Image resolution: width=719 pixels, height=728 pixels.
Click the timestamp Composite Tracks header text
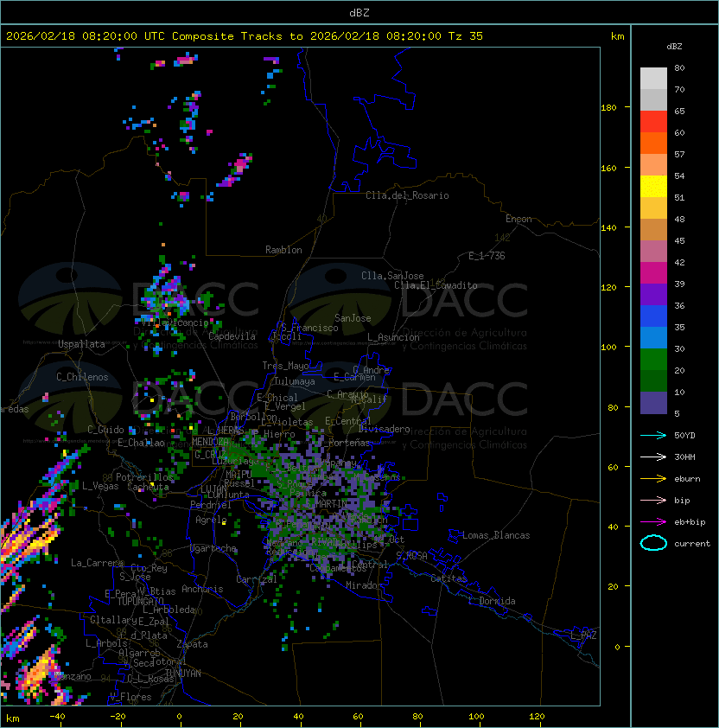pos(245,36)
